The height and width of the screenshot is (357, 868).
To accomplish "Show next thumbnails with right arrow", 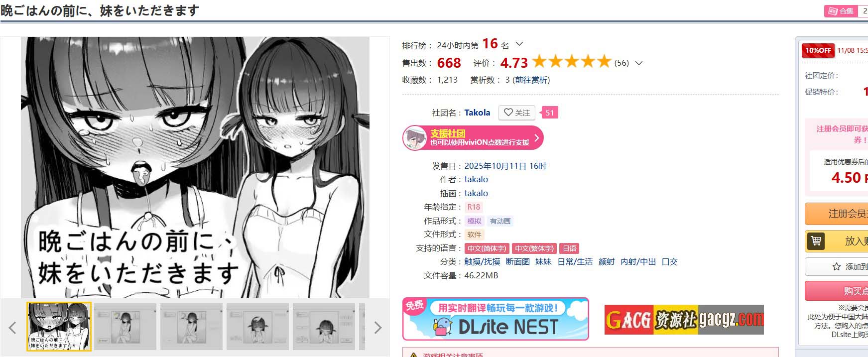I will point(378,327).
